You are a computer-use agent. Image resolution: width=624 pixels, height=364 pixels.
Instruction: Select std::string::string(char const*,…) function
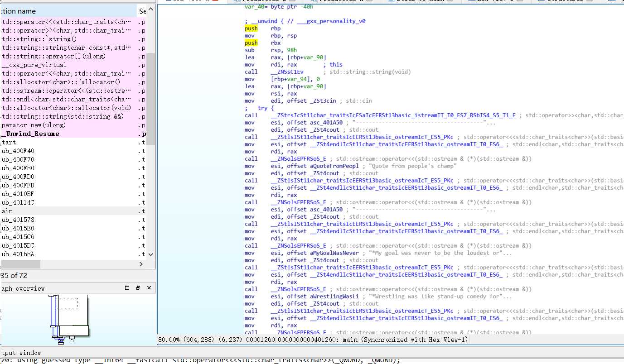(73, 48)
